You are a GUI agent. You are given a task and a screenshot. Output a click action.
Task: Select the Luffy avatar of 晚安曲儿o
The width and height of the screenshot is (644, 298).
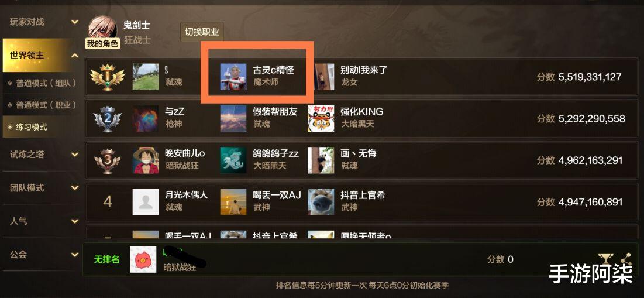coord(146,161)
